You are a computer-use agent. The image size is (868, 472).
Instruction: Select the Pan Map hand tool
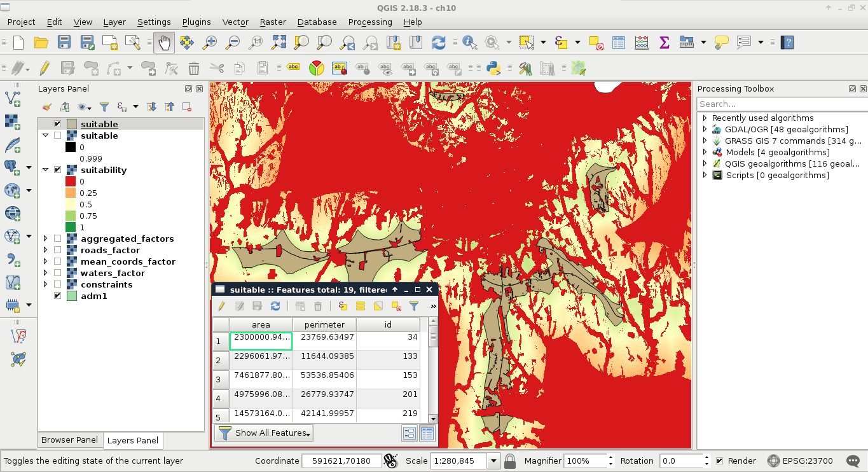(164, 43)
